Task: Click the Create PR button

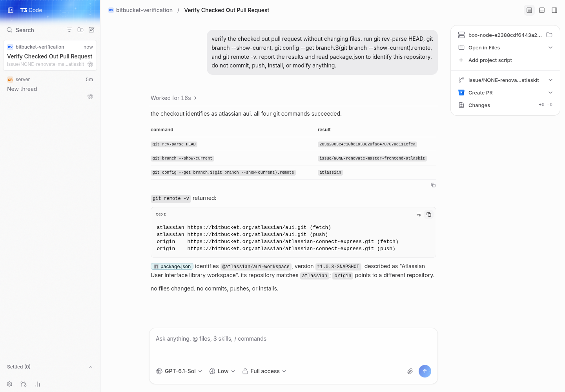Action: pos(481,93)
